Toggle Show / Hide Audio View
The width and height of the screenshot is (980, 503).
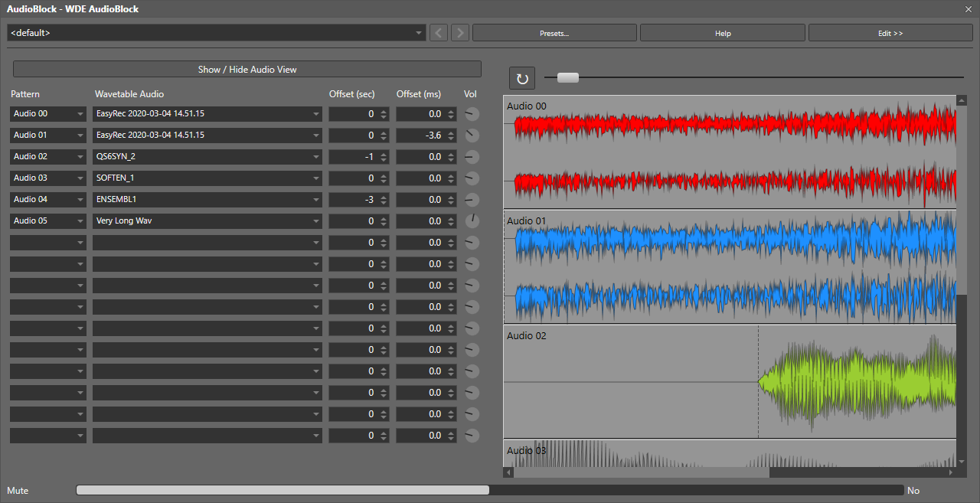(x=247, y=69)
